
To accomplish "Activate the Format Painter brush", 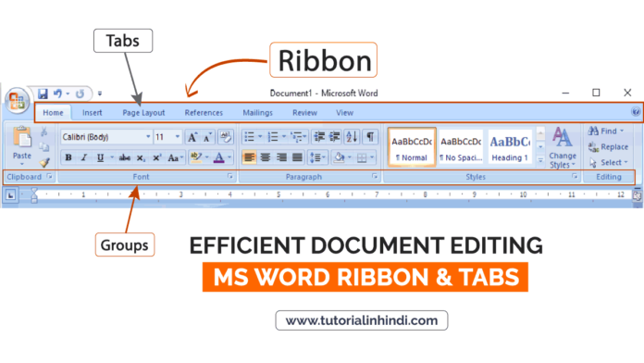I will [x=44, y=162].
